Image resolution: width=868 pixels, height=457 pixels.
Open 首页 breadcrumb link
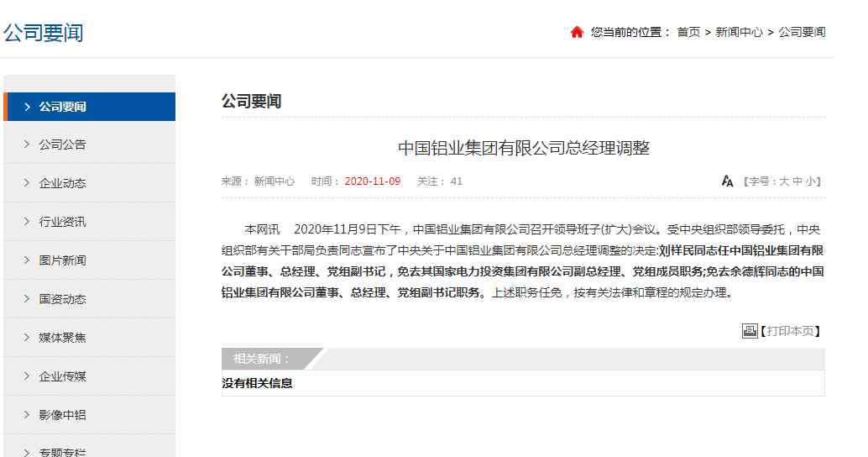point(688,32)
